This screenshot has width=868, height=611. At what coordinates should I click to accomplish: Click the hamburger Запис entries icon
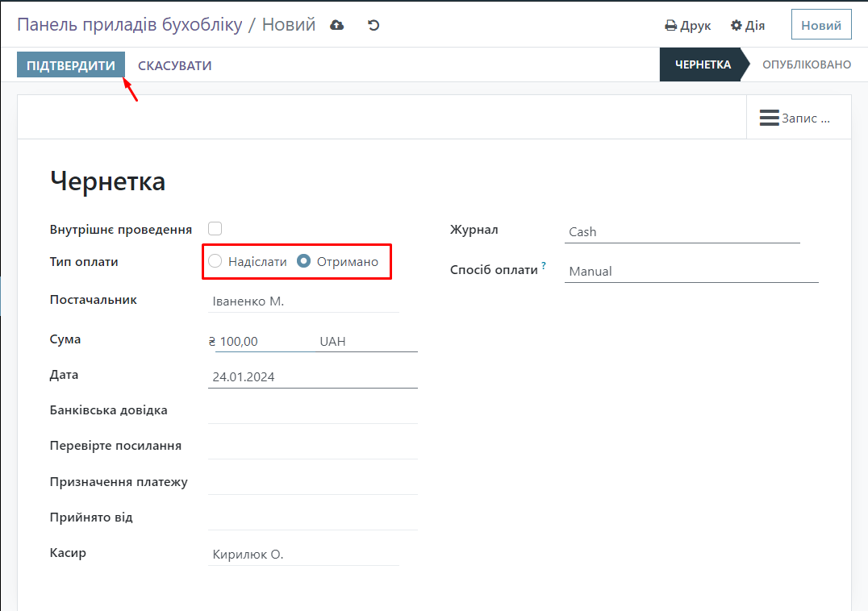tap(769, 118)
